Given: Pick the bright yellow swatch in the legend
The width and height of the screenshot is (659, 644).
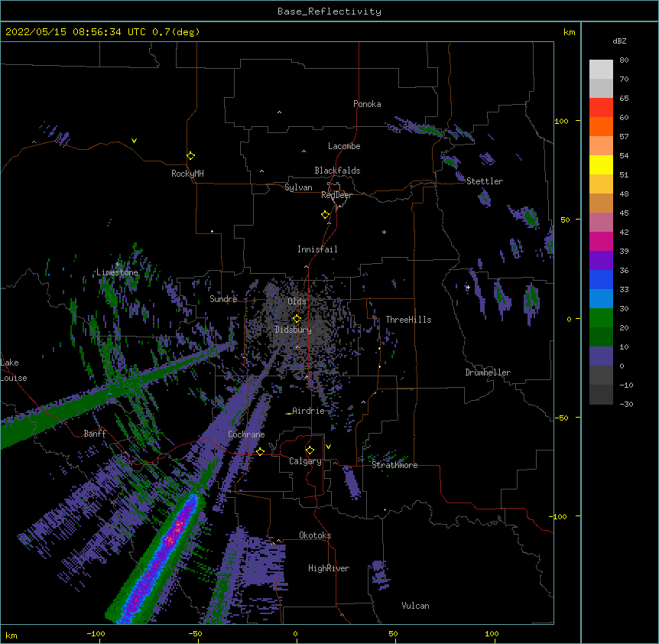Looking at the screenshot, I should point(601,164).
